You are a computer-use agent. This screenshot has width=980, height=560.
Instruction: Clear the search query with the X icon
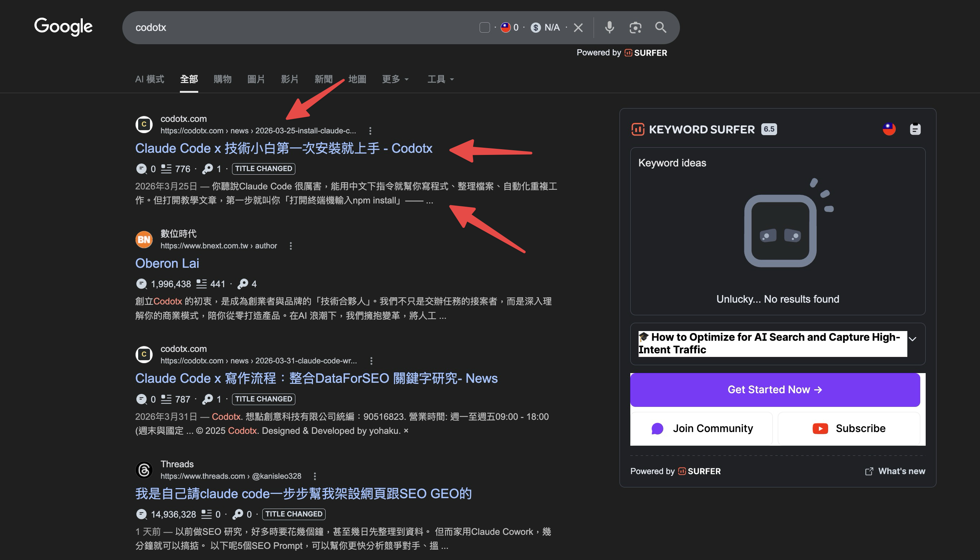pos(578,27)
